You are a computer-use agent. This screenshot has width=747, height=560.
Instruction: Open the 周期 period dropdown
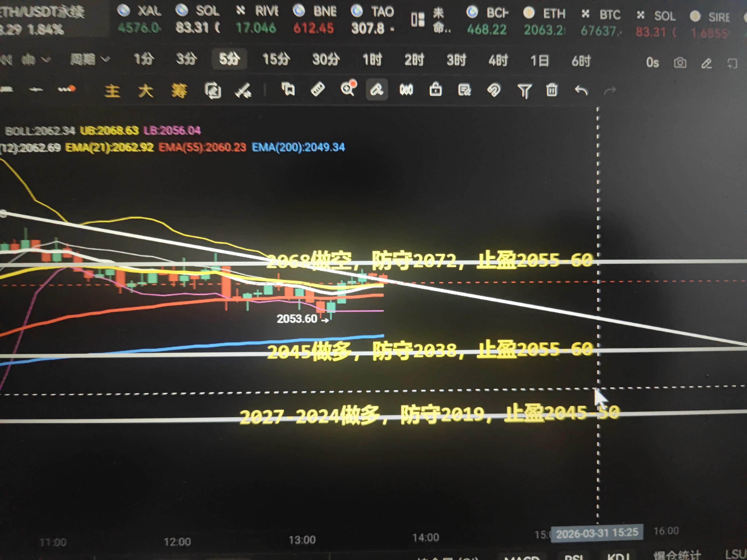(x=90, y=60)
